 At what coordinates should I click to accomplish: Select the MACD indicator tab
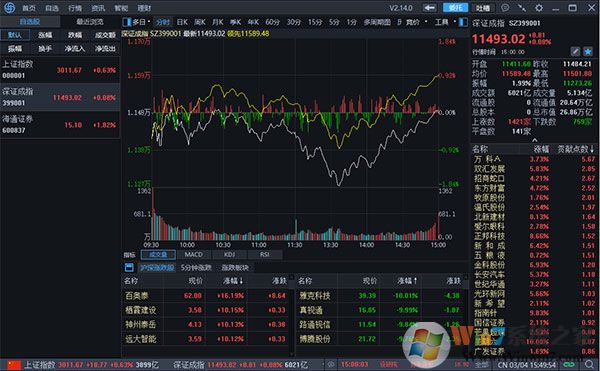pyautogui.click(x=194, y=254)
